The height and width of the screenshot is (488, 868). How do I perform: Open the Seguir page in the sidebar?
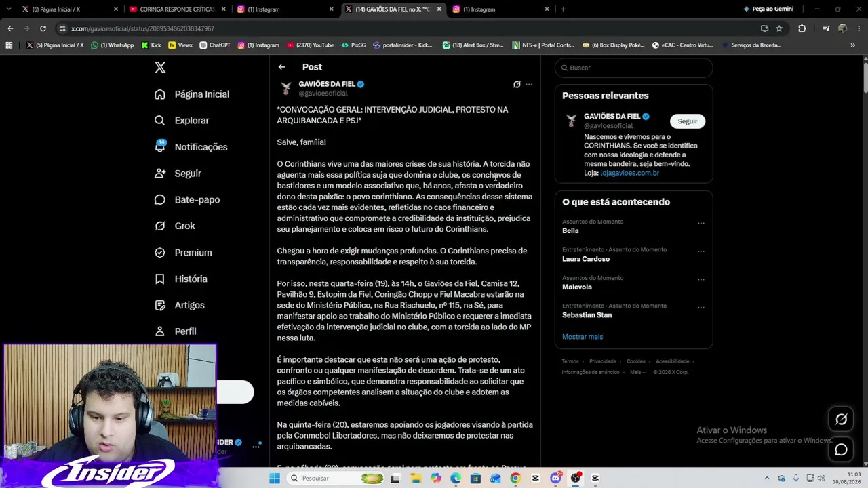178,174
